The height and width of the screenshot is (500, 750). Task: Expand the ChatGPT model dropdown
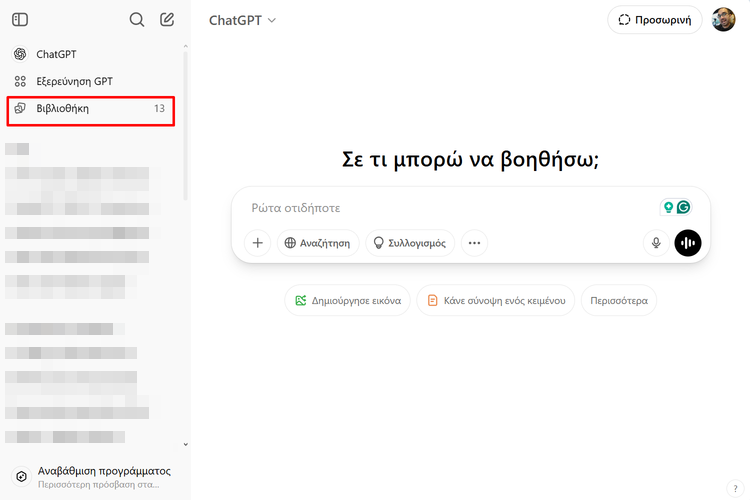tap(243, 20)
